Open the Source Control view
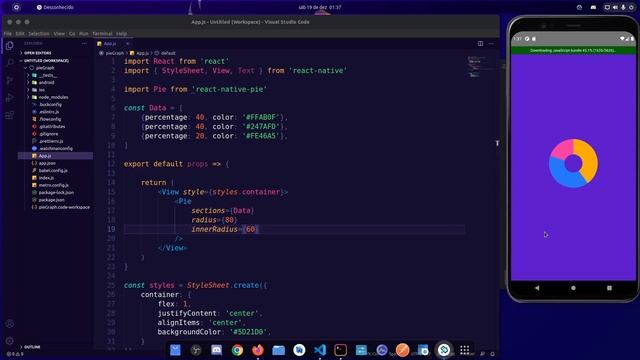This screenshot has width=640, height=360. tap(9, 80)
